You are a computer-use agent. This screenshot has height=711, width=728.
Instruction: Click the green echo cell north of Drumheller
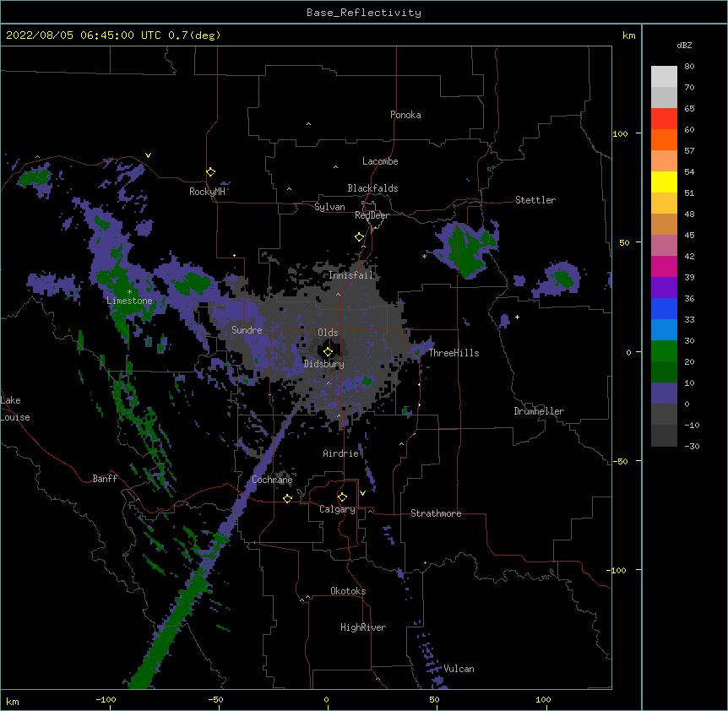563,279
